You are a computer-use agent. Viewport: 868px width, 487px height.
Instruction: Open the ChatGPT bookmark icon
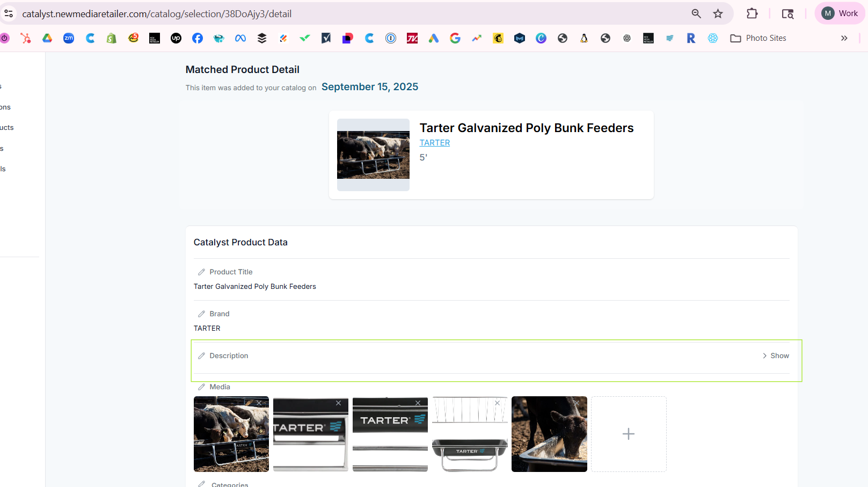(627, 38)
